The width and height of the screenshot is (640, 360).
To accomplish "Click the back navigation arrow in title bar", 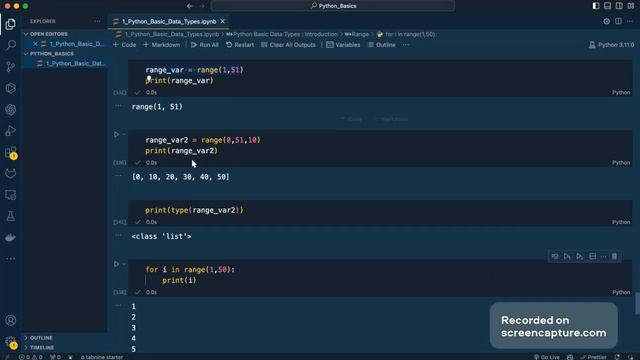I will pos(190,6).
